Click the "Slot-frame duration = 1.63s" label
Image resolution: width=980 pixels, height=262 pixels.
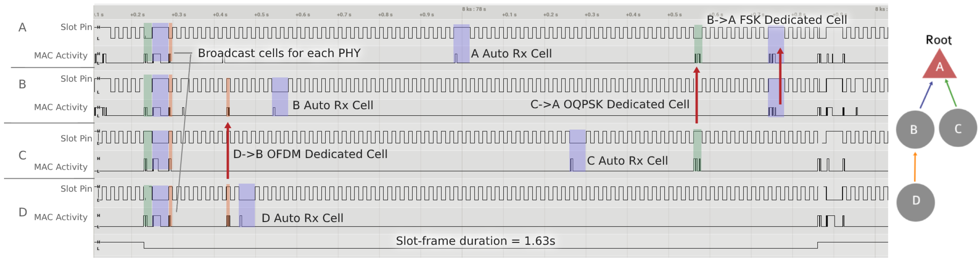coord(475,241)
